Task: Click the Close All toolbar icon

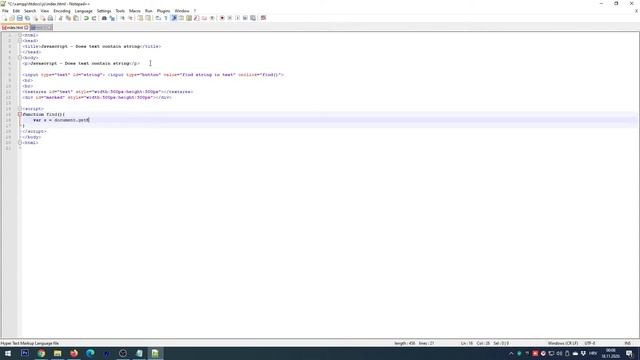Action: click(x=43, y=18)
